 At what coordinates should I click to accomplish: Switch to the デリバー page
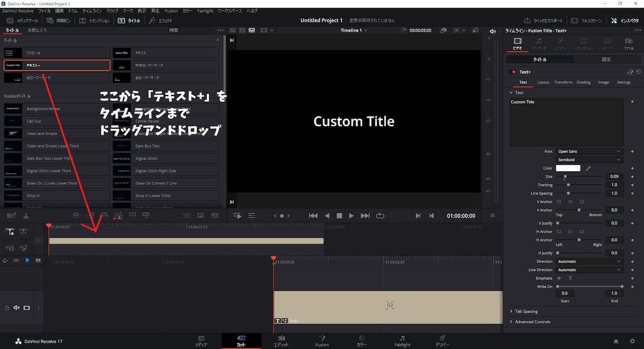click(442, 341)
